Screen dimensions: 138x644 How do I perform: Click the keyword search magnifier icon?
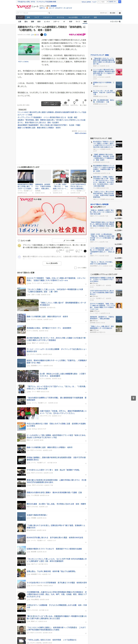49,13
